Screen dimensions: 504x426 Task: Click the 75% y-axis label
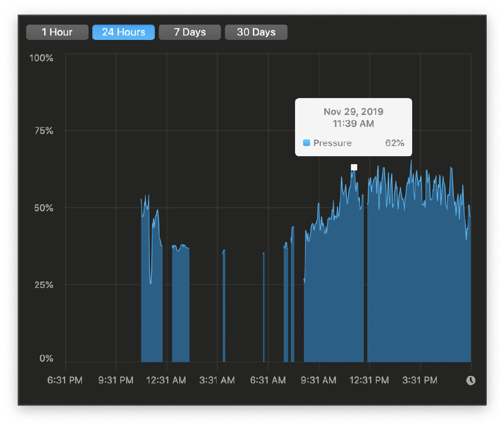[x=43, y=131]
